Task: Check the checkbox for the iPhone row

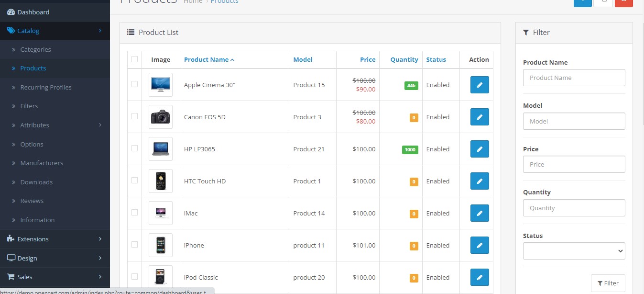Action: 134,245
